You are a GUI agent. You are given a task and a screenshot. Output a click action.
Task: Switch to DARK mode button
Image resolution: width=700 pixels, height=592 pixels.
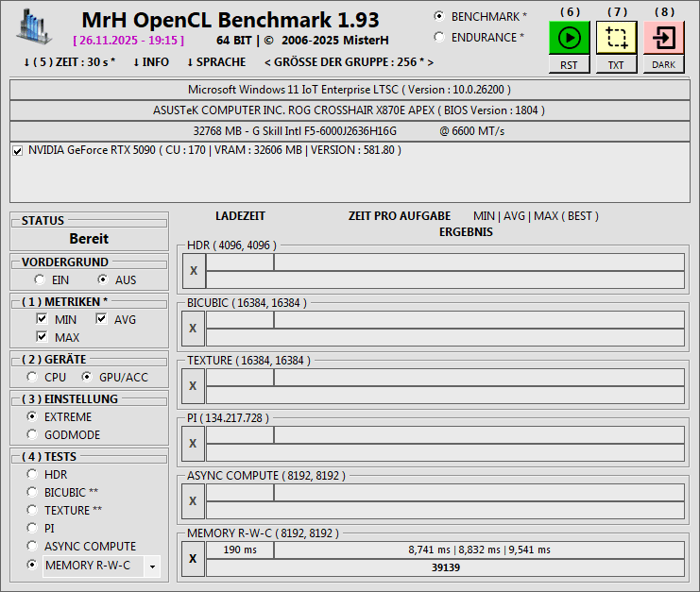coord(664,65)
